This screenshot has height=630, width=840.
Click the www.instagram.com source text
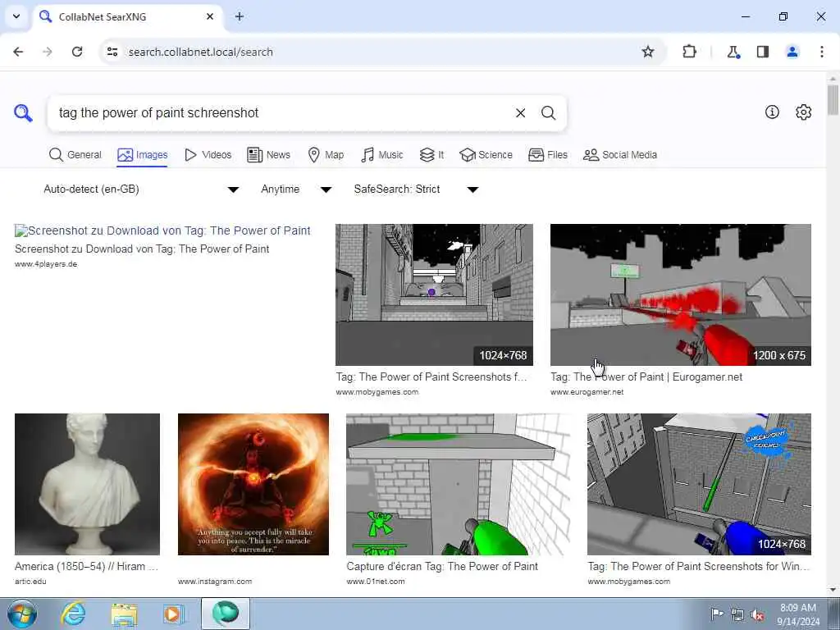coord(215,582)
